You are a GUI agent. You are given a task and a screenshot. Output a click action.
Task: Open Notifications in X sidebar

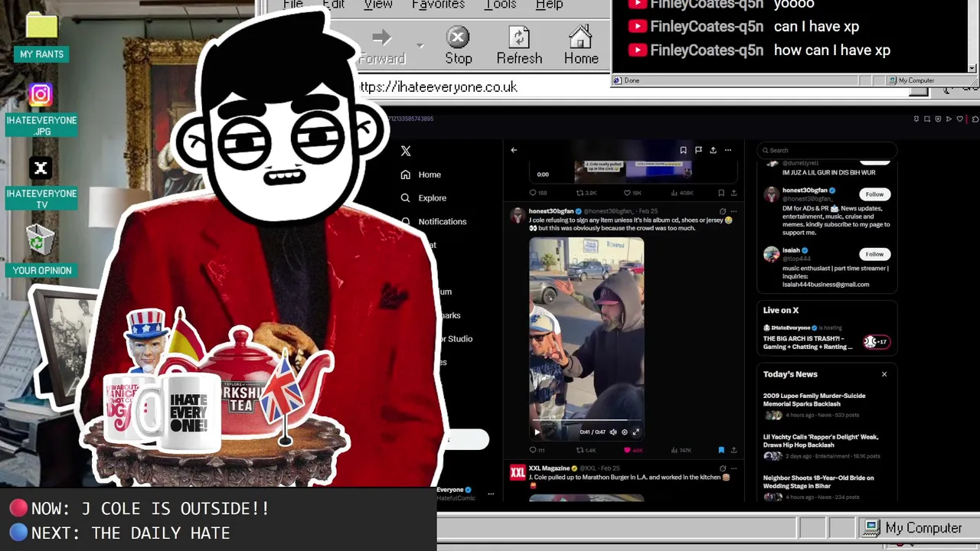433,221
